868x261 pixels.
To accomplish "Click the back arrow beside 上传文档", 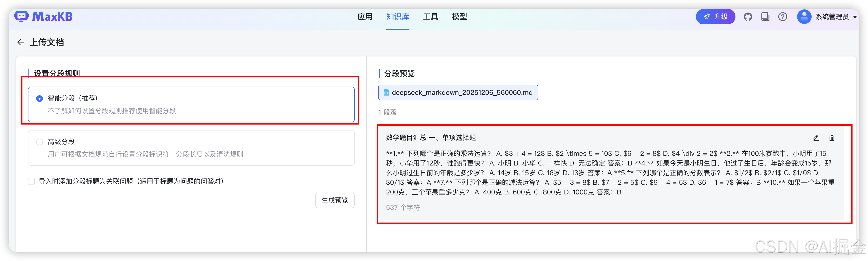I will pyautogui.click(x=20, y=42).
